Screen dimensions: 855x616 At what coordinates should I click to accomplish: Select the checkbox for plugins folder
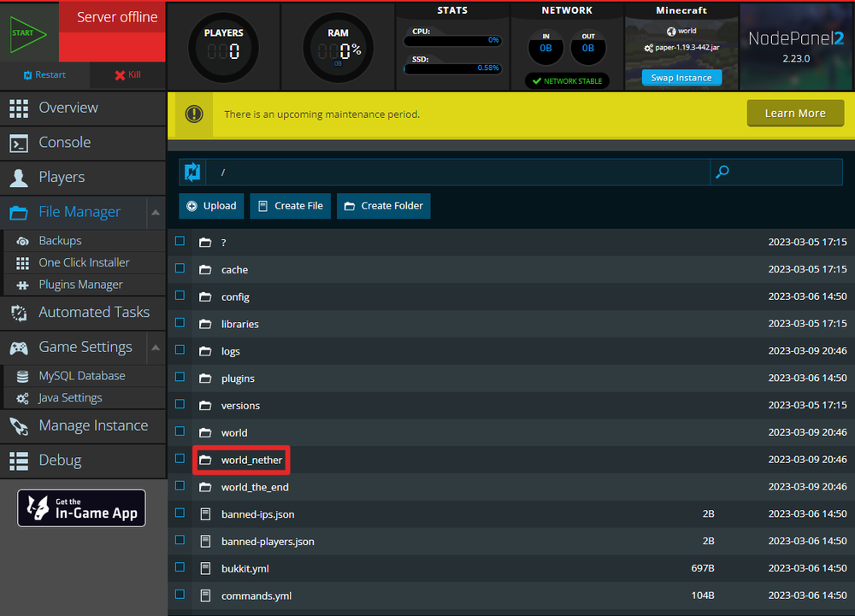[x=180, y=377]
